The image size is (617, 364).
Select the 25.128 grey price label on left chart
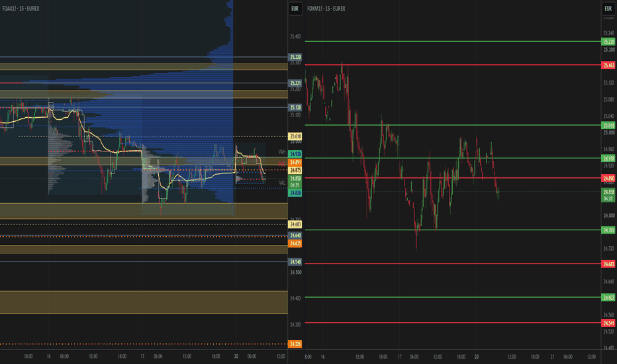click(x=295, y=107)
